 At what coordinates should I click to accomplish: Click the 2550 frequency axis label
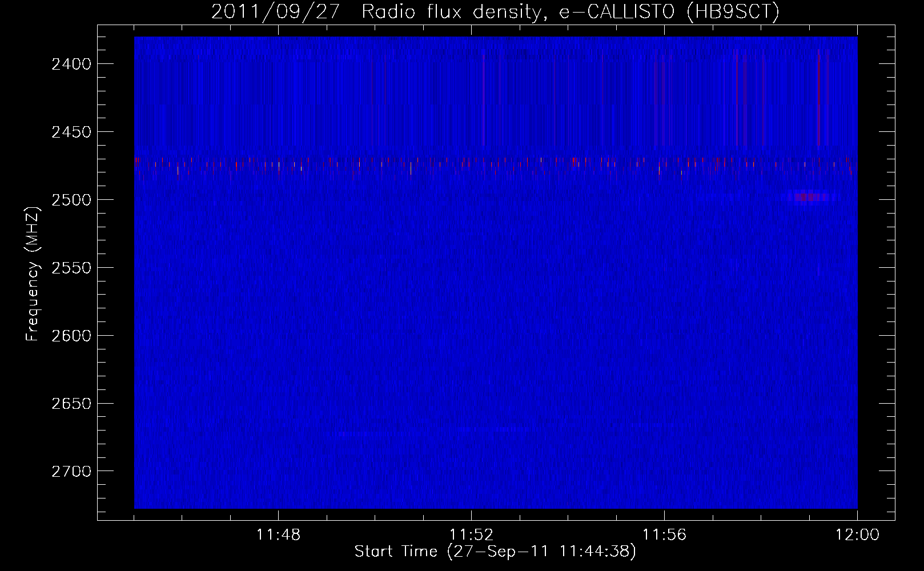[x=71, y=268]
